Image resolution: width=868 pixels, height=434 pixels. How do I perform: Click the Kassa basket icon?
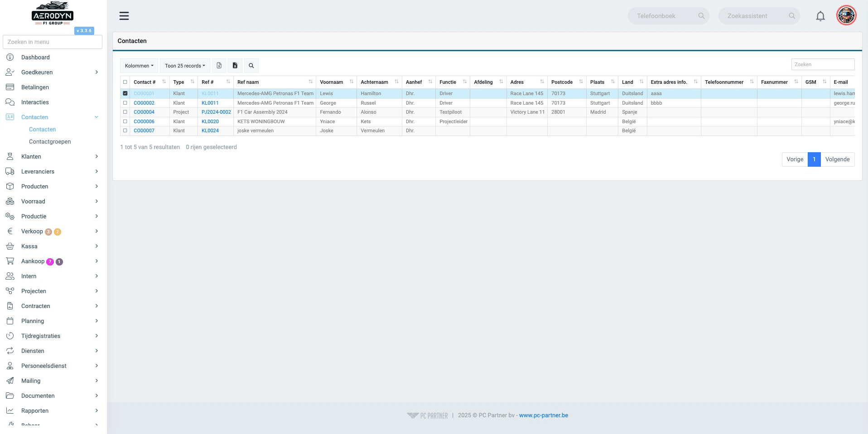(10, 246)
